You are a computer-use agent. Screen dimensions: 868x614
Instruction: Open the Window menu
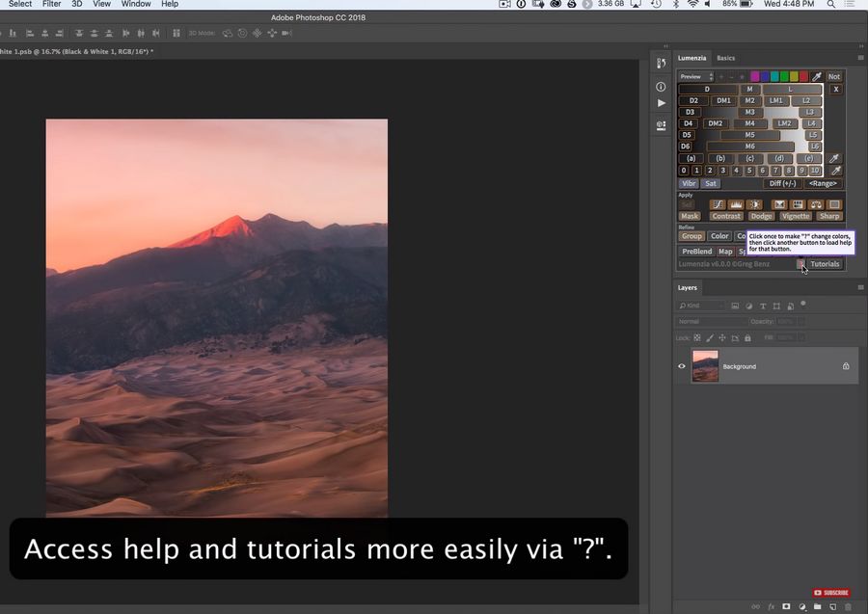pyautogui.click(x=136, y=4)
